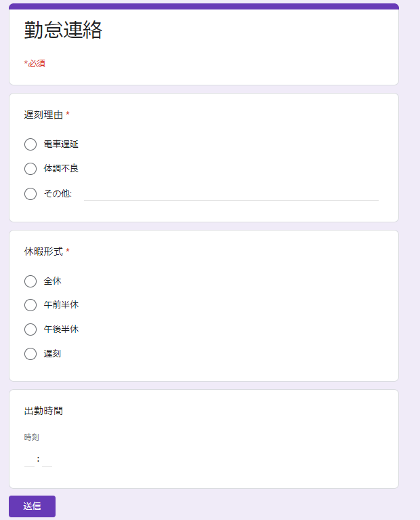Screen dimensions: 420x520
Task: Choose the 午前半休 option
Action: [x=30, y=305]
